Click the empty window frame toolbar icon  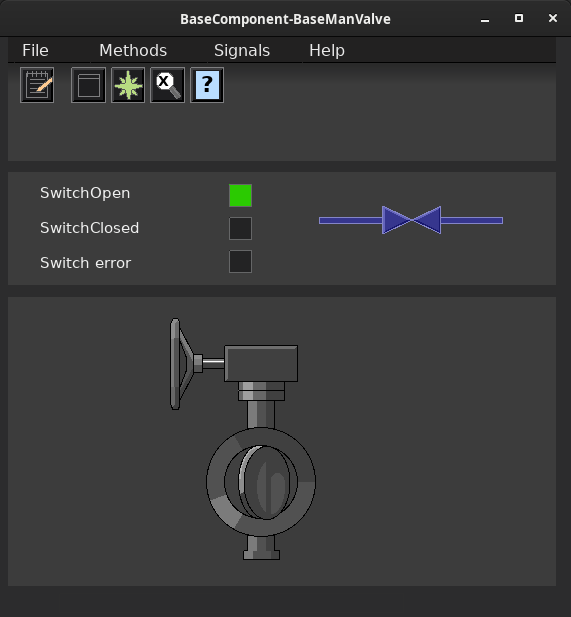(x=89, y=85)
